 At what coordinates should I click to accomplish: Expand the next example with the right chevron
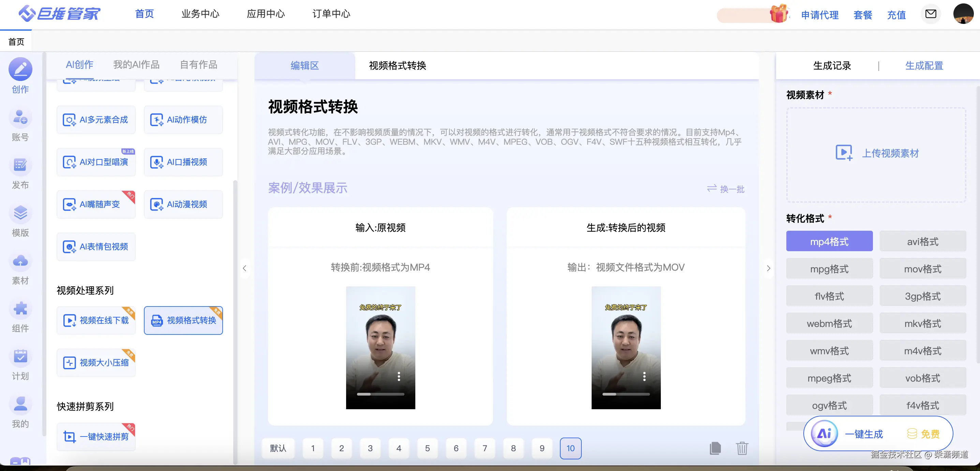click(x=769, y=268)
